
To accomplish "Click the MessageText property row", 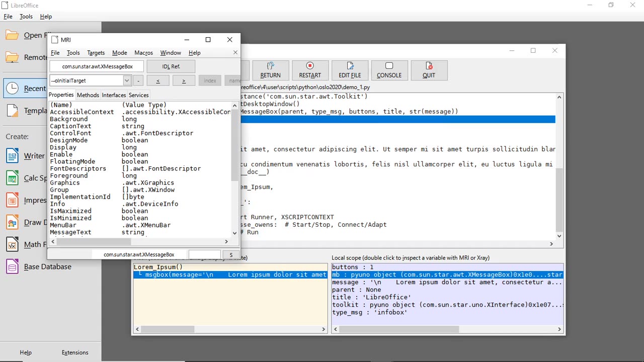I will [x=140, y=232].
